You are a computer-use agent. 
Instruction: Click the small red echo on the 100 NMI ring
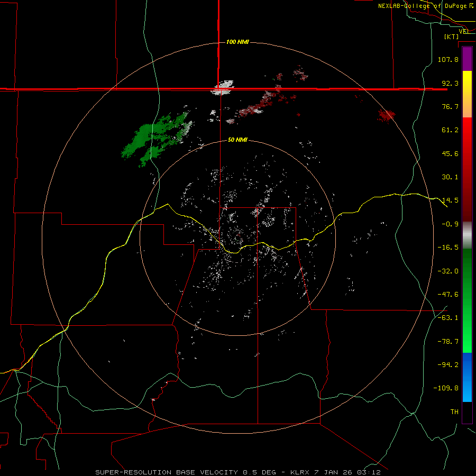coord(387,116)
